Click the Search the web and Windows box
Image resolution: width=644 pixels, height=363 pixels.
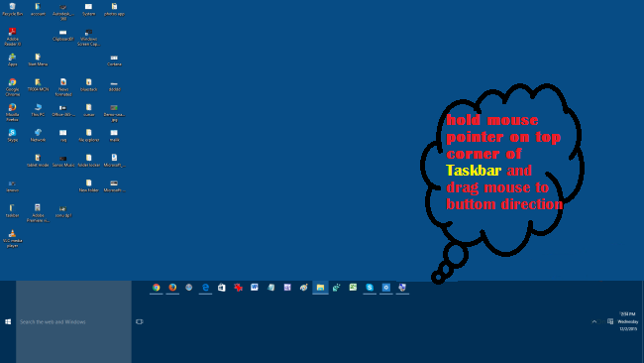pyautogui.click(x=73, y=322)
